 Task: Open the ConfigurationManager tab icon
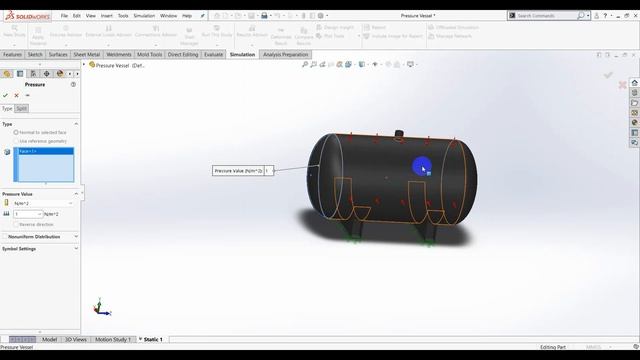click(33, 74)
